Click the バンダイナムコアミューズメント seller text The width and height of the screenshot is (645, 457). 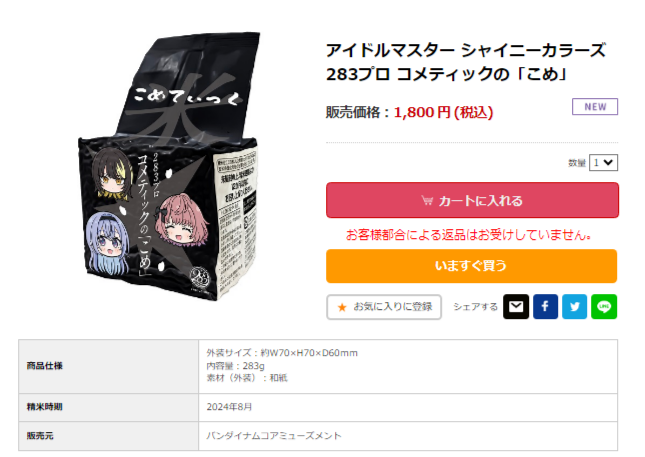(x=274, y=436)
